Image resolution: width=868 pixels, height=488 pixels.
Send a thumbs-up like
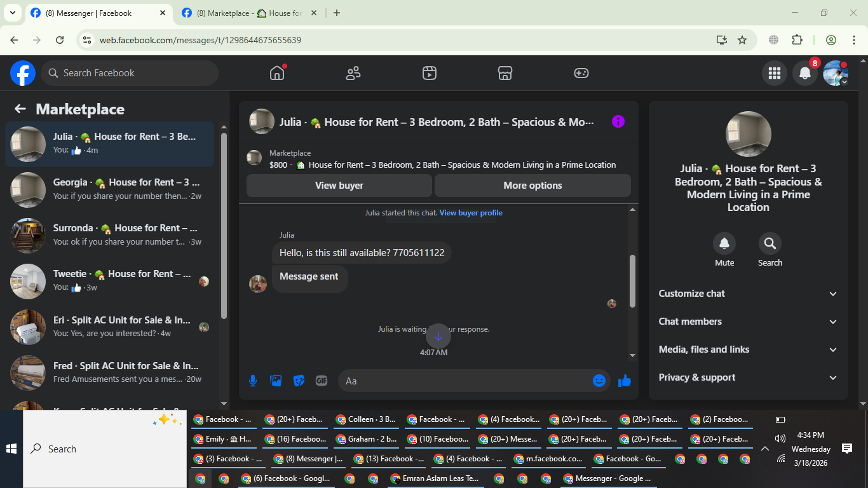pos(625,381)
